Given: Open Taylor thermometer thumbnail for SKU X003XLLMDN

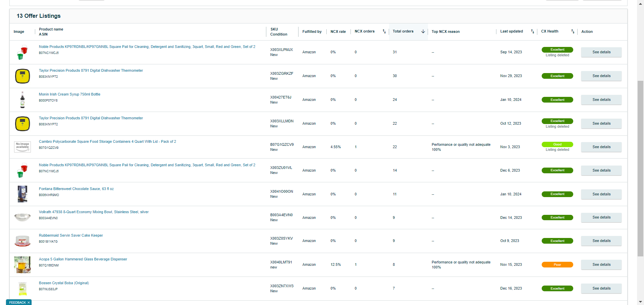Looking at the screenshot, I should pos(22,124).
